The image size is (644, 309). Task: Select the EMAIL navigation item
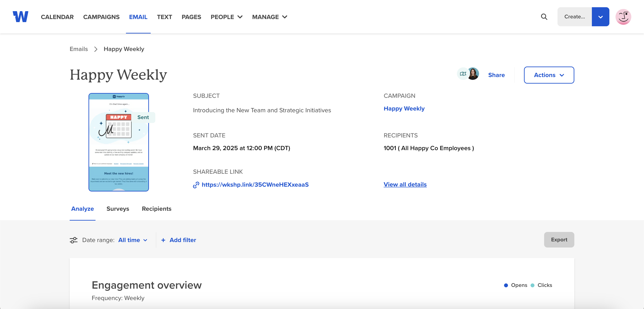138,17
